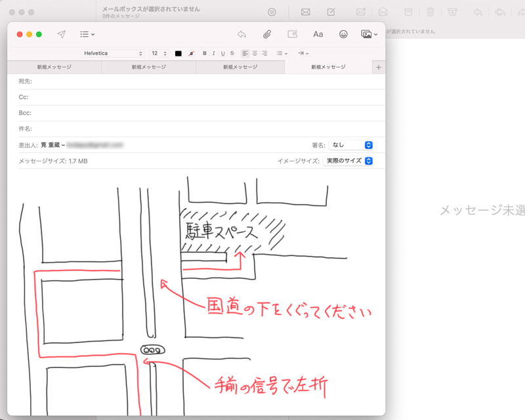Select right text alignment
The width and height of the screenshot is (525, 420).
click(x=264, y=53)
